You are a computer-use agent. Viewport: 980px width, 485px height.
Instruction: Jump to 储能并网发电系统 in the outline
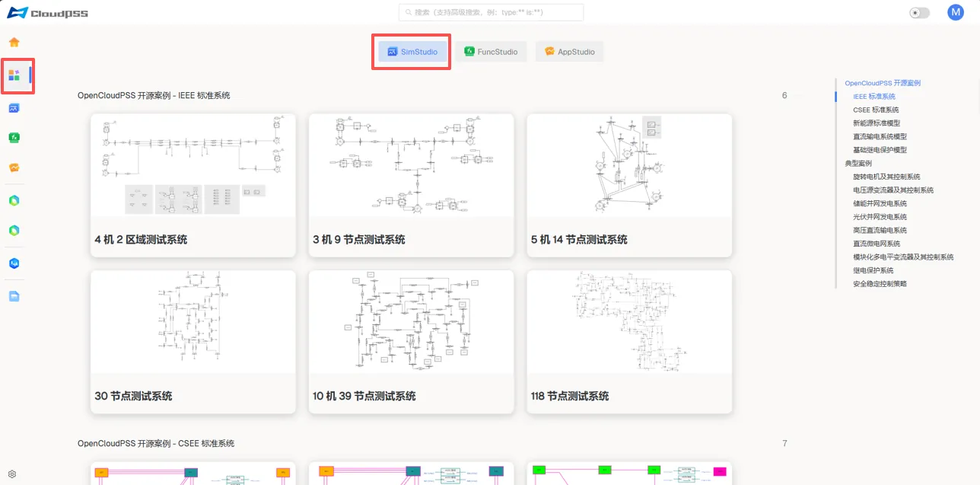coord(880,203)
